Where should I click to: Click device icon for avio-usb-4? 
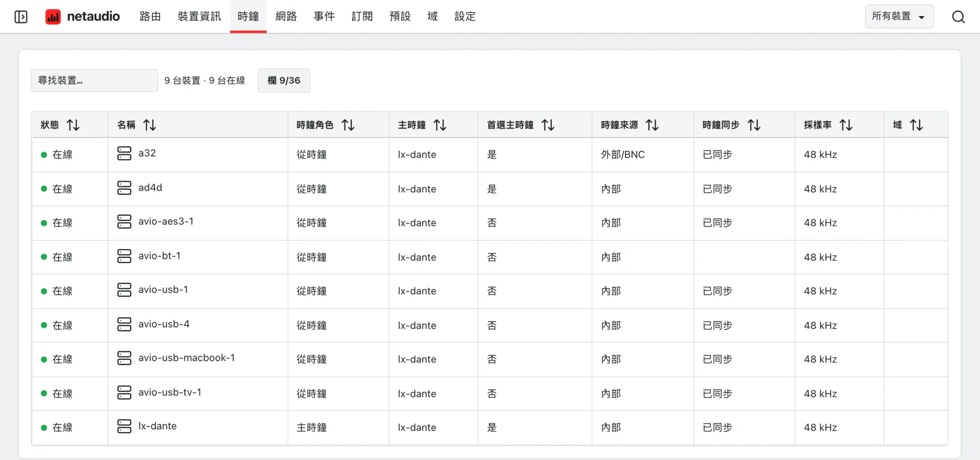point(124,324)
